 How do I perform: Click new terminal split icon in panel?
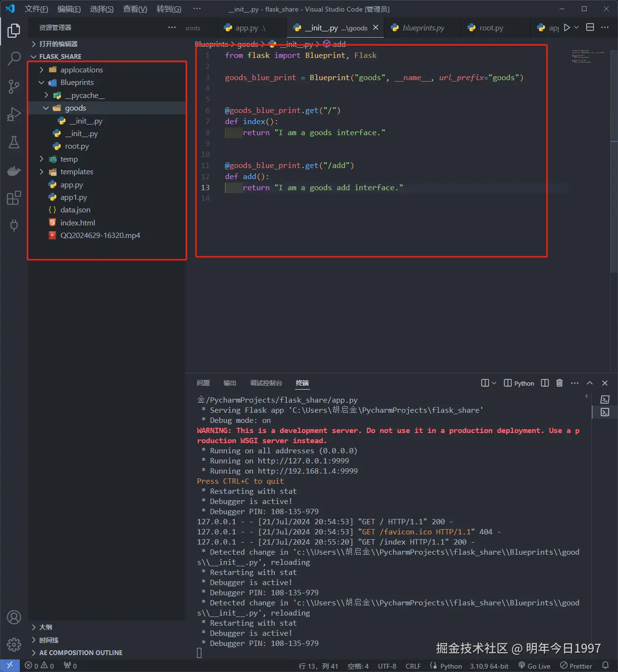click(485, 383)
